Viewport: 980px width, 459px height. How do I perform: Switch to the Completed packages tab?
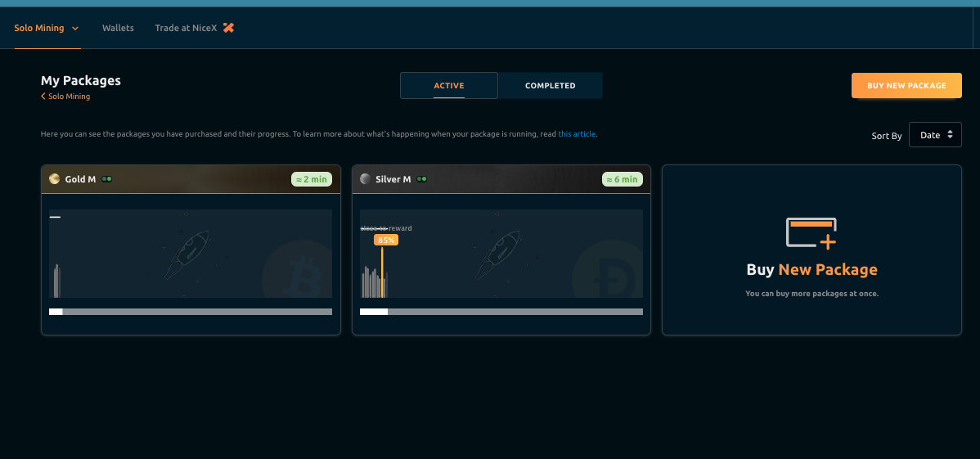[x=550, y=86]
